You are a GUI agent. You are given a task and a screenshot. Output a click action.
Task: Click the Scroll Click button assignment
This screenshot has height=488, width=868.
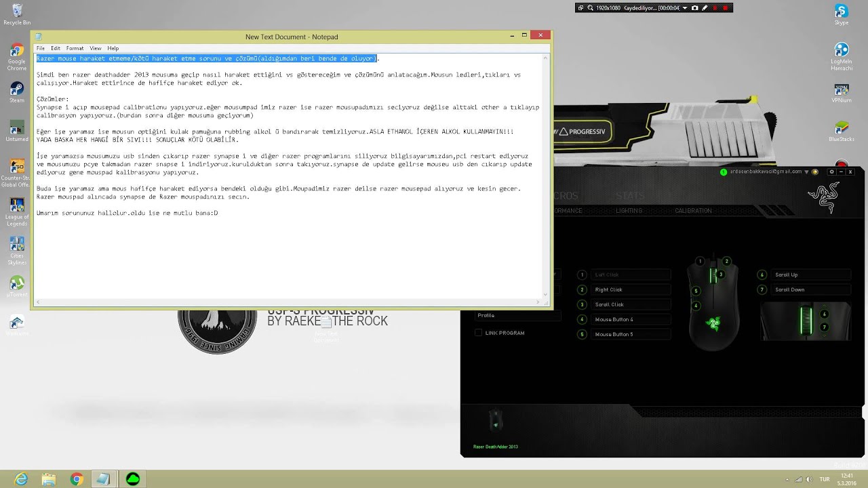click(631, 304)
